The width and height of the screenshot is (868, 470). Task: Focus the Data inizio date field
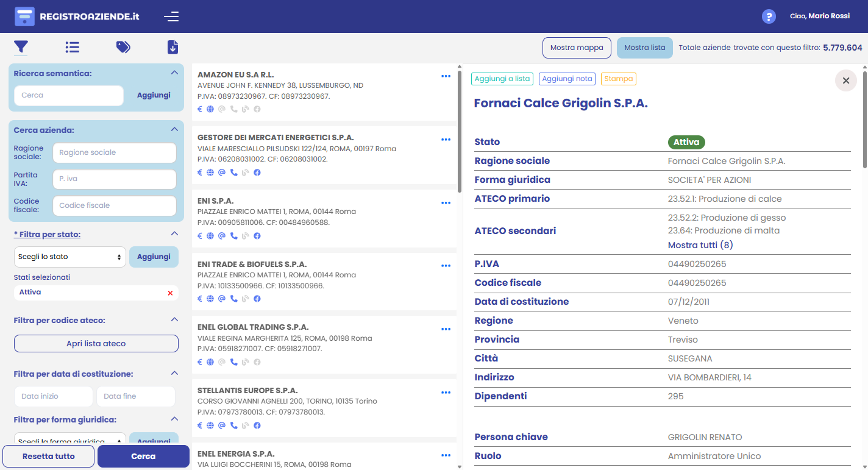point(54,396)
